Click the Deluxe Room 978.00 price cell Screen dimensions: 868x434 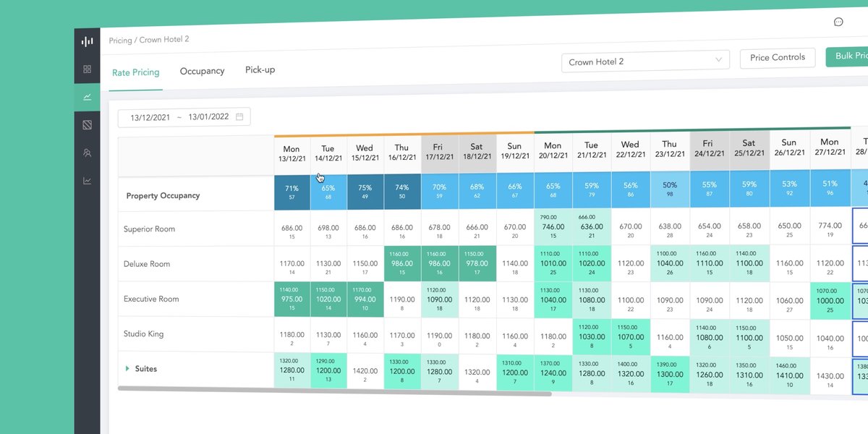point(476,265)
